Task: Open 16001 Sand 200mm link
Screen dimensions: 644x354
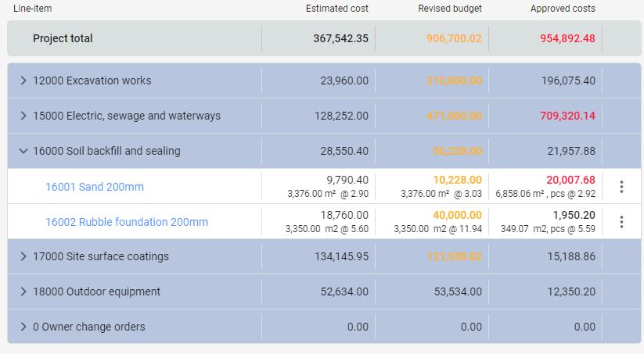Action: (x=95, y=187)
